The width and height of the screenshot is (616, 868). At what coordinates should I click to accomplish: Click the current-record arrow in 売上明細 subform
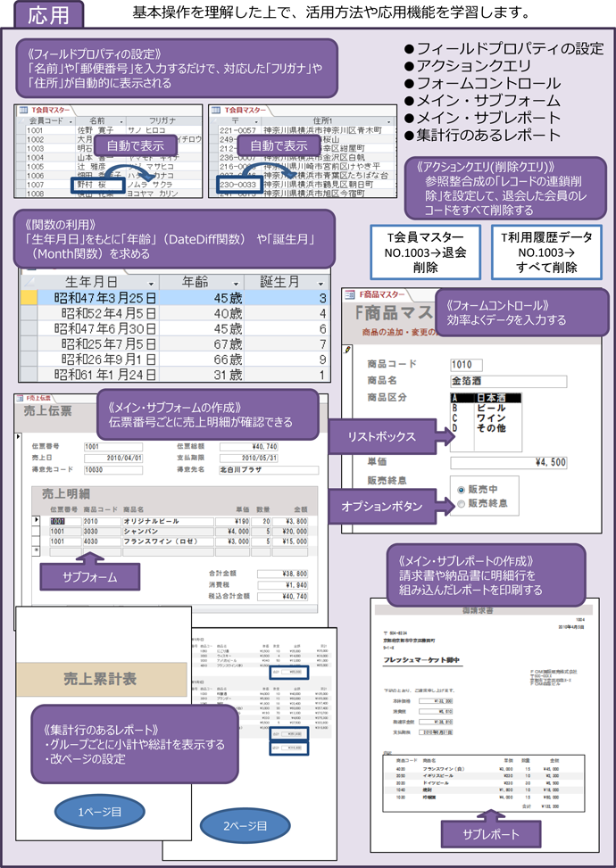click(37, 519)
